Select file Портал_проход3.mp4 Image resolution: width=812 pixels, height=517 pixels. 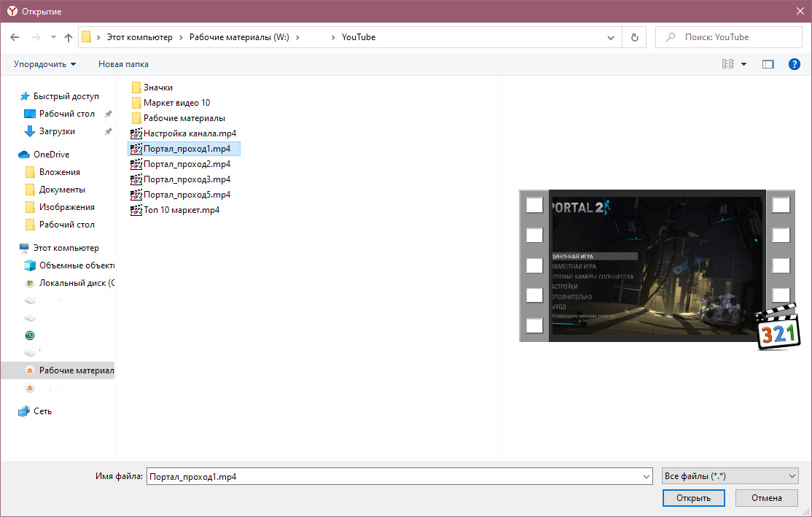coord(180,180)
